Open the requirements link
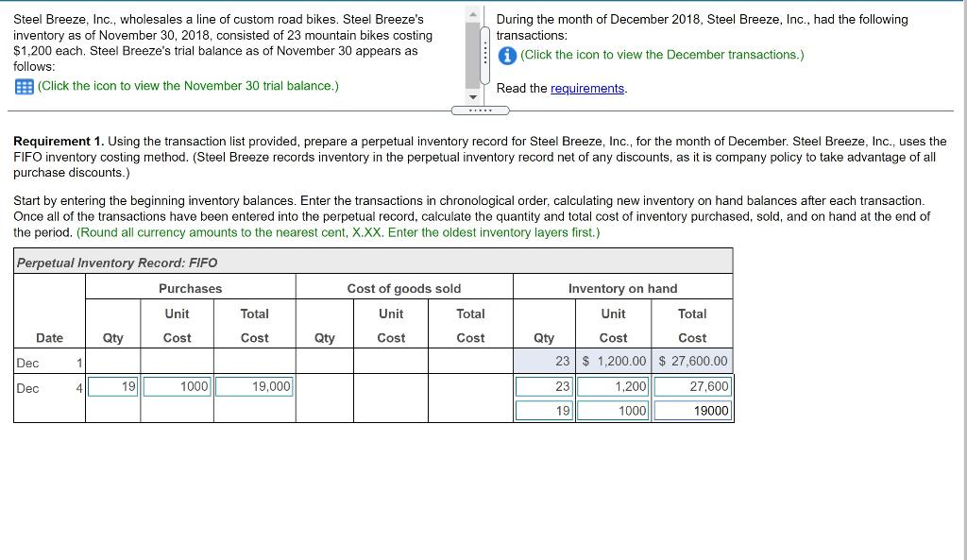Image resolution: width=967 pixels, height=560 pixels. (587, 88)
